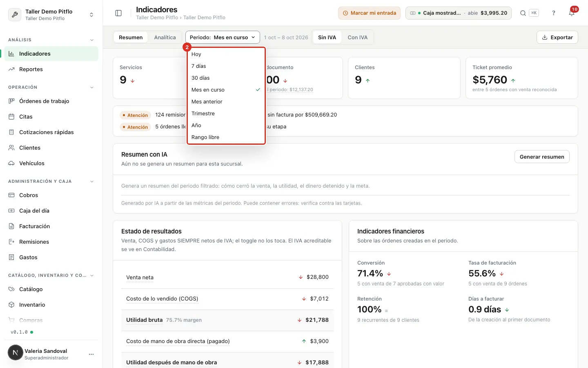The height and width of the screenshot is (368, 588).
Task: Click the help question mark icon
Action: (554, 13)
